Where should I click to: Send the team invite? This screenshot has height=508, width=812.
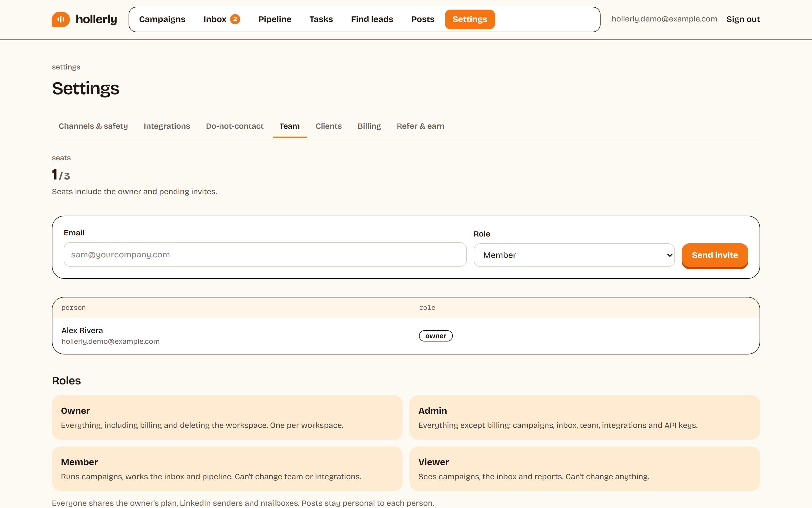pyautogui.click(x=715, y=255)
